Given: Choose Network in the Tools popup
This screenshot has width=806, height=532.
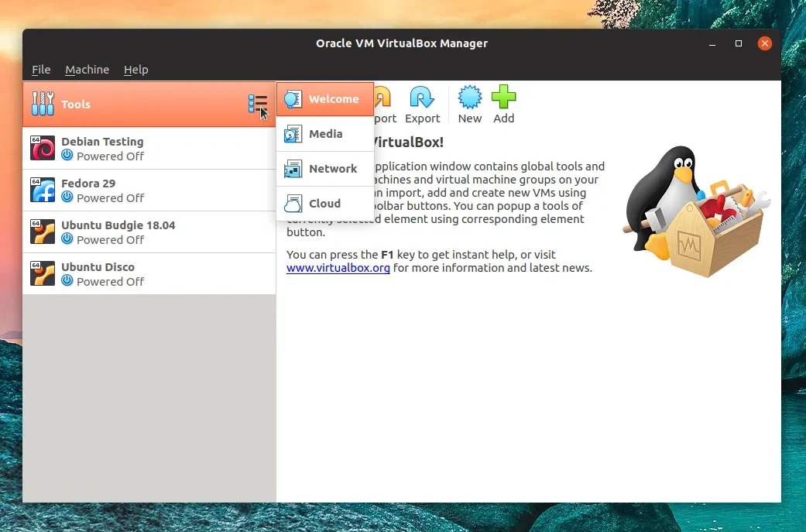Looking at the screenshot, I should (325, 169).
